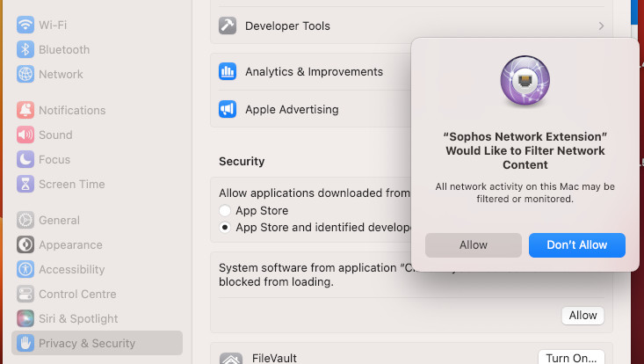Select App Store and identified developers option
The width and height of the screenshot is (644, 364).
click(x=225, y=227)
